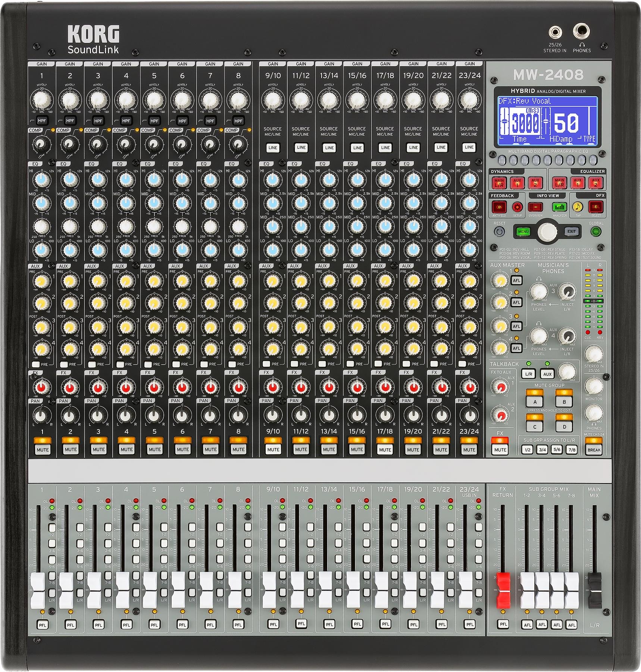Open the MENU screen
The height and width of the screenshot is (672, 641).
coord(524,232)
